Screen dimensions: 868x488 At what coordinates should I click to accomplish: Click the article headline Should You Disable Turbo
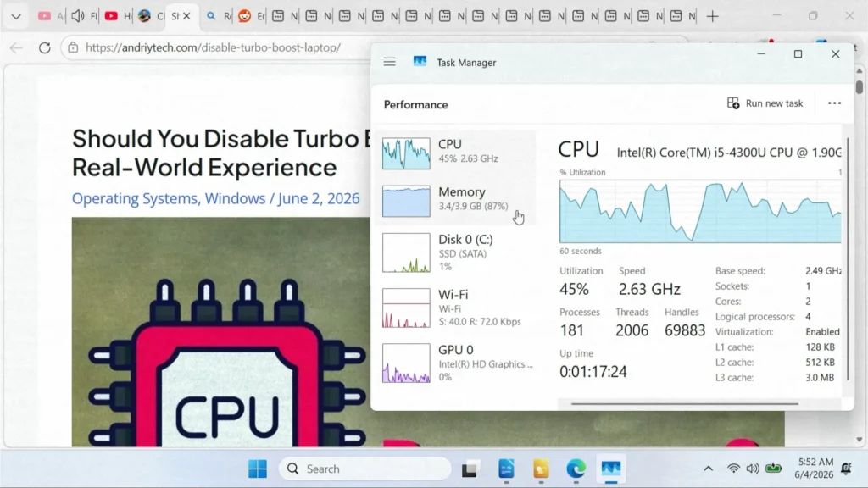pyautogui.click(x=222, y=152)
